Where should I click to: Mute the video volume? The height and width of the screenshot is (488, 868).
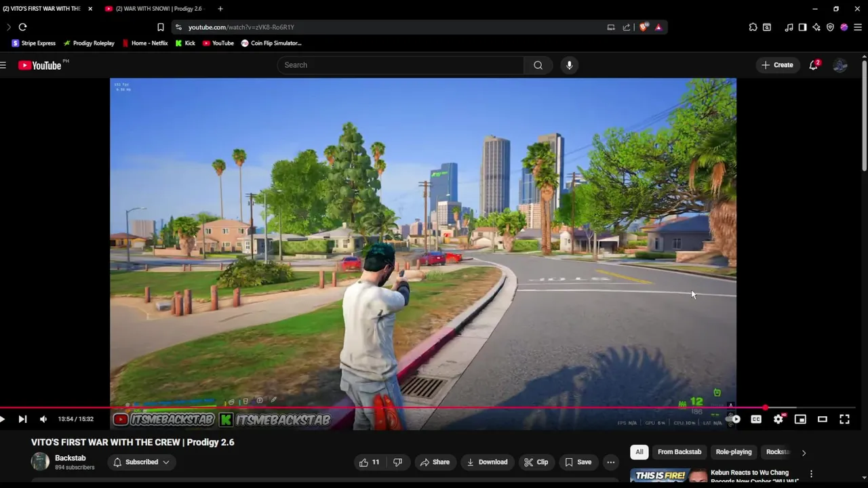point(43,419)
